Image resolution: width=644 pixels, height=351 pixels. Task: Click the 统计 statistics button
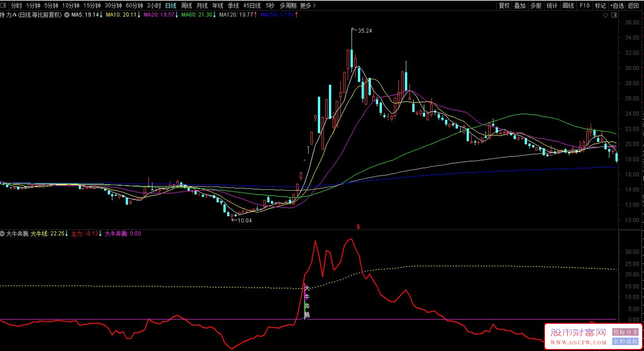point(552,6)
